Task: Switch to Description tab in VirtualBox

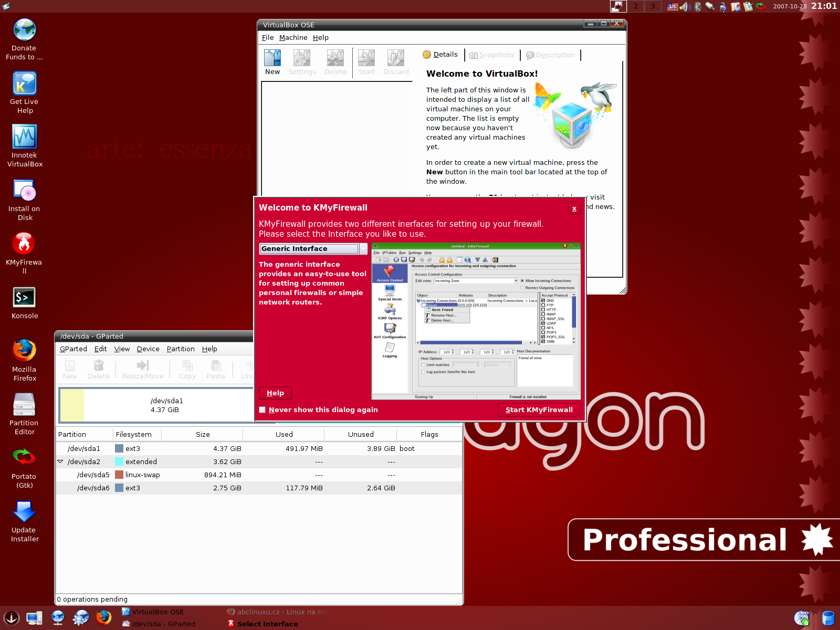Action: pyautogui.click(x=551, y=55)
